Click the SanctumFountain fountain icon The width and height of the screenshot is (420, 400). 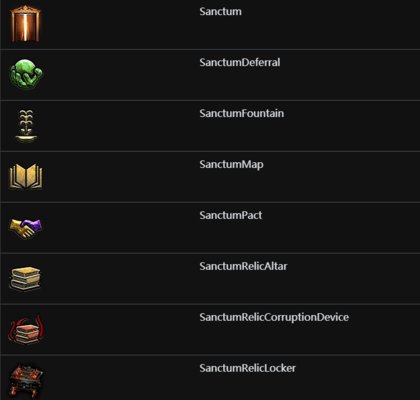coord(26,126)
